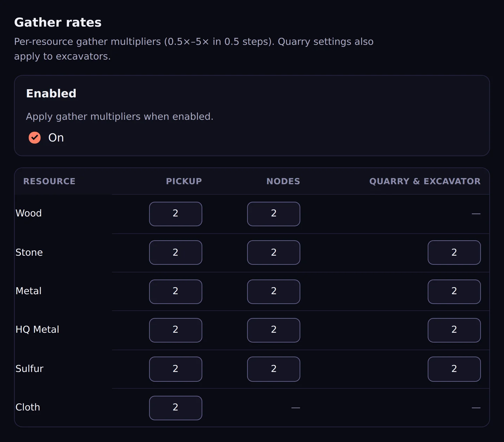This screenshot has width=504, height=442.
Task: Edit the Wood pickup multiplier field
Action: (176, 214)
